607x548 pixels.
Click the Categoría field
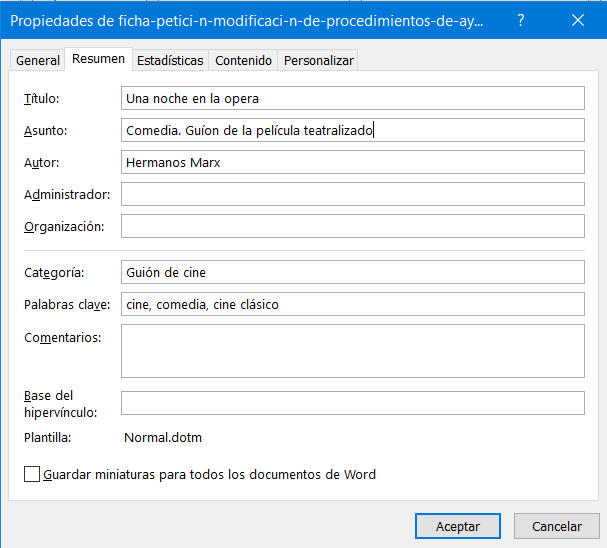click(x=352, y=272)
